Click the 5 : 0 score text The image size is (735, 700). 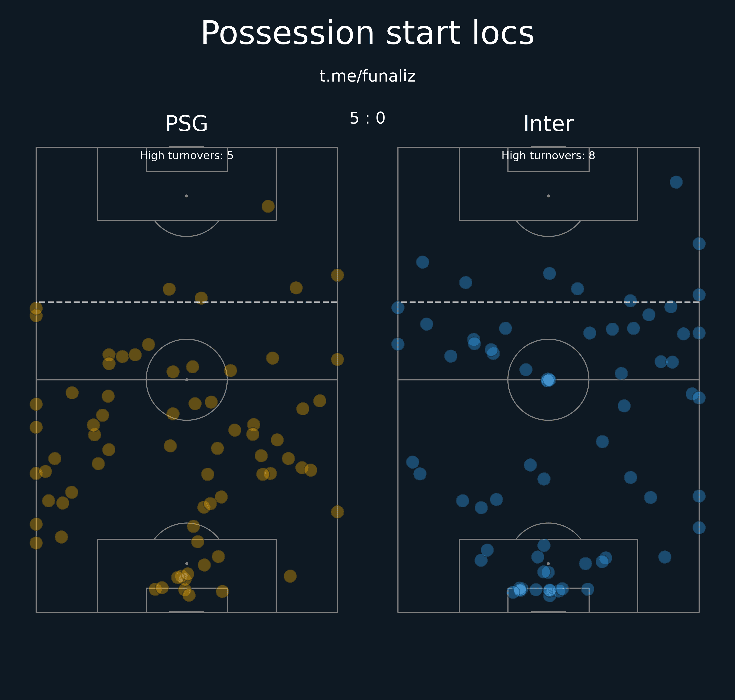(367, 118)
